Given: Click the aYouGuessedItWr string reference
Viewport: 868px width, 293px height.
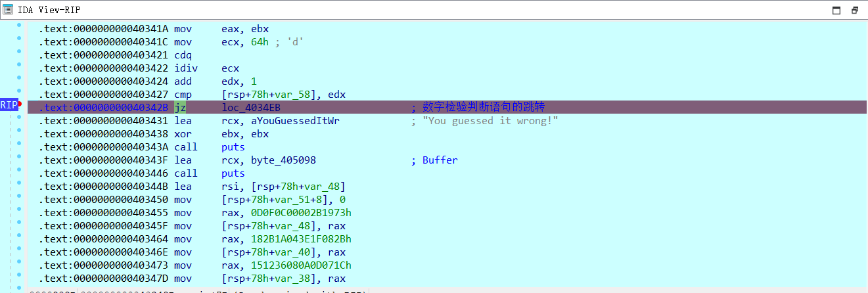Looking at the screenshot, I should click(x=281, y=121).
